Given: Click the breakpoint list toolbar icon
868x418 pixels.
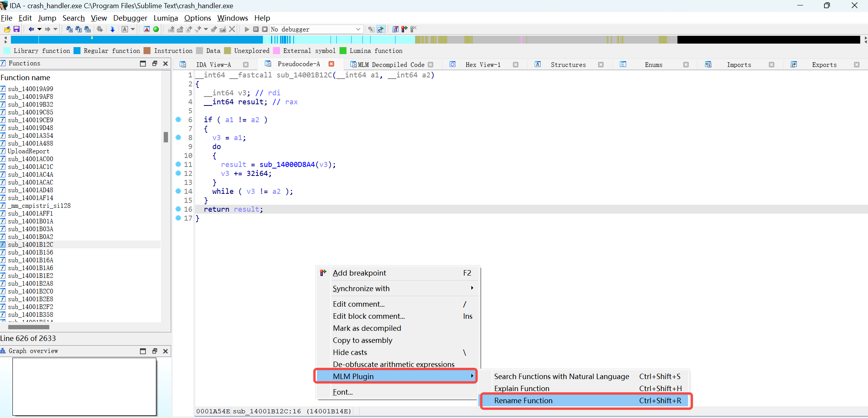Looking at the screenshot, I should pyautogui.click(x=395, y=29).
